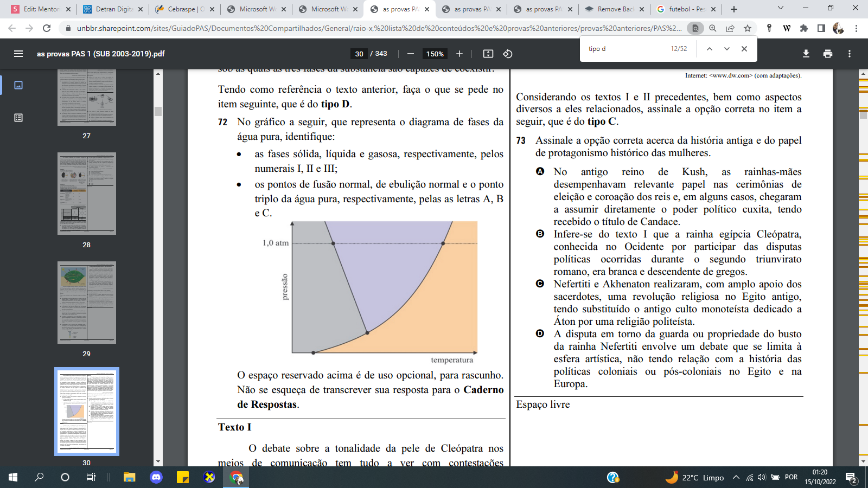
Task: Reload the browser page
Action: (x=47, y=28)
